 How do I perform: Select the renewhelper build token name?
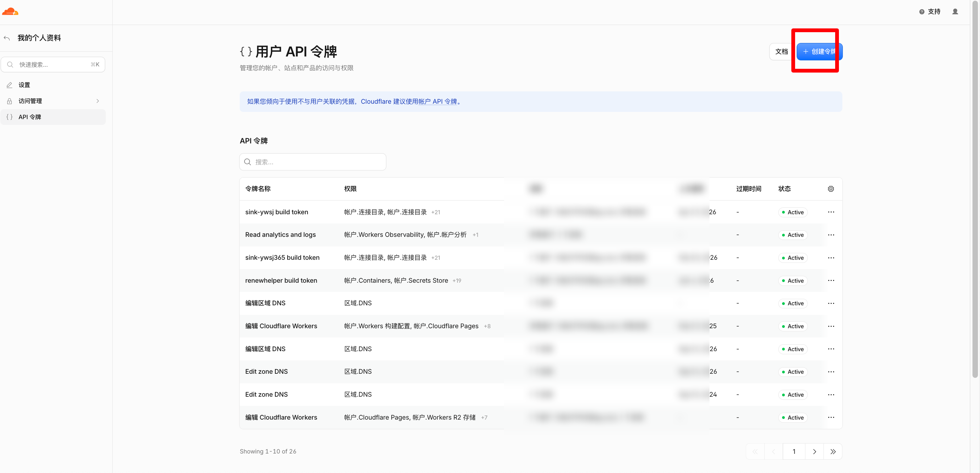pos(281,281)
